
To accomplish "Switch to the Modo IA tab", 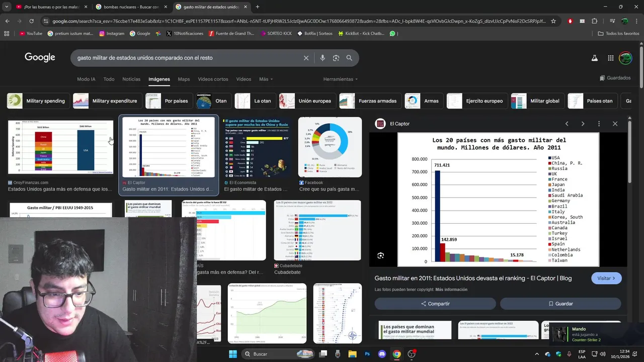I will coord(86,79).
